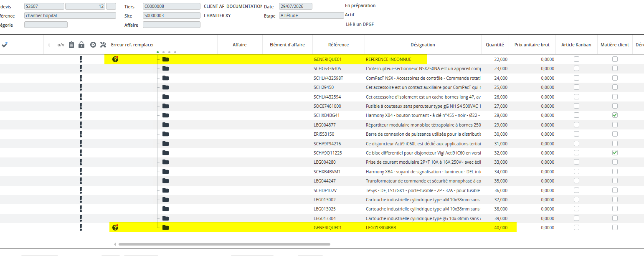Click the folder icon of row SCHA9F94216
This screenshot has height=256, width=644.
(x=165, y=143)
